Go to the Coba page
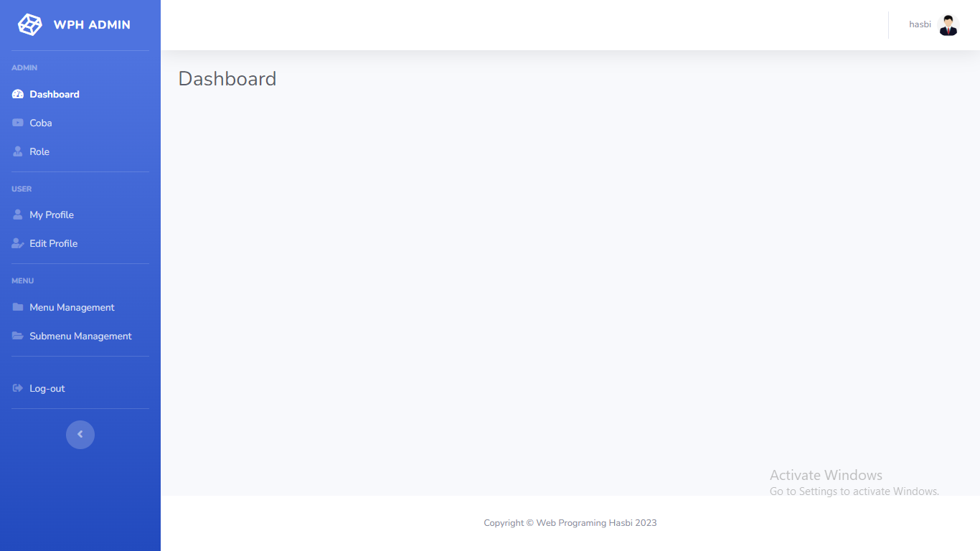The height and width of the screenshot is (551, 980). 41,123
